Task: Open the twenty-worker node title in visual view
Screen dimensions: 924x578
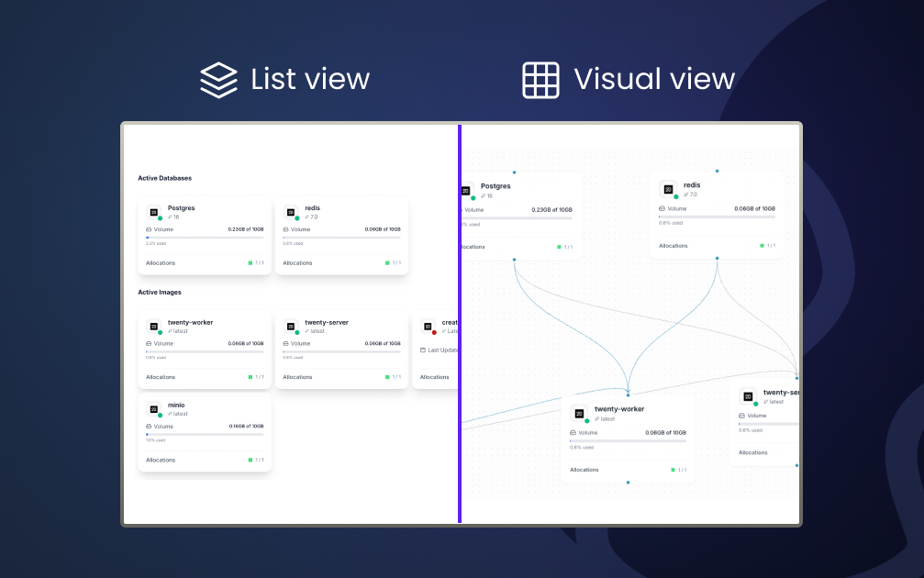Action: click(619, 409)
